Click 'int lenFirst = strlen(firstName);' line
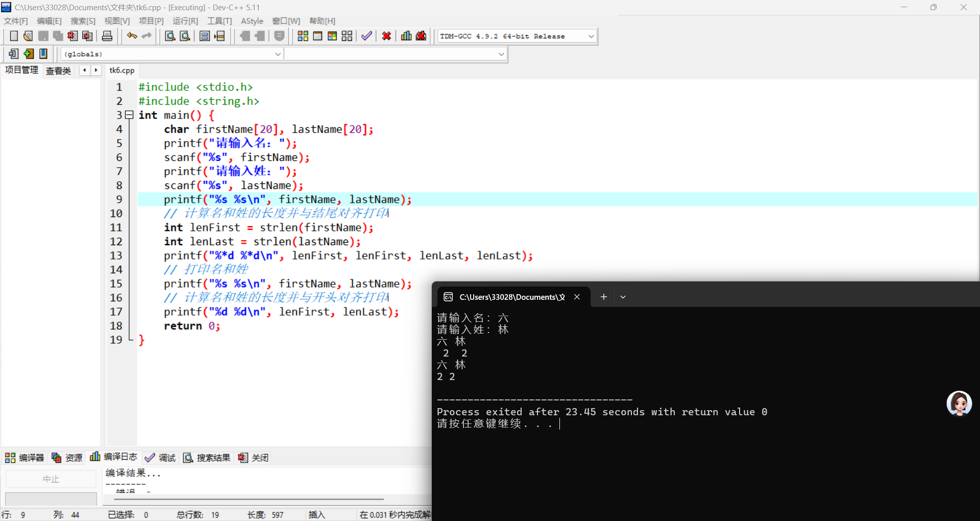This screenshot has height=521, width=980. click(269, 227)
